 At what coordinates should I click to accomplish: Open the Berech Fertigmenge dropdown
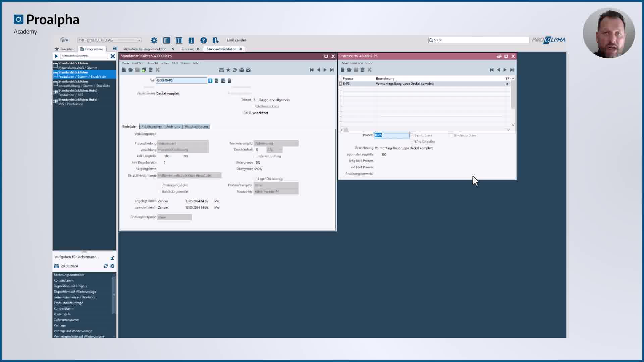pos(189,175)
